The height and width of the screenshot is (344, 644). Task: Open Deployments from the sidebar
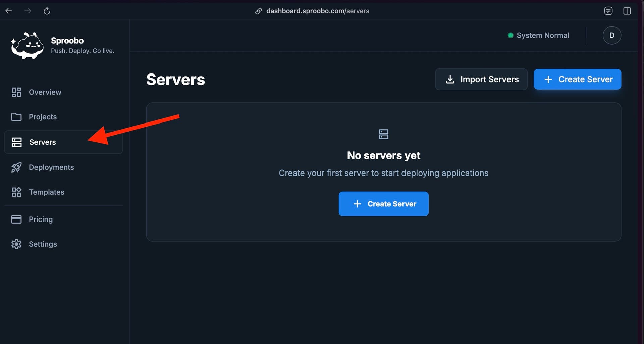coord(51,167)
